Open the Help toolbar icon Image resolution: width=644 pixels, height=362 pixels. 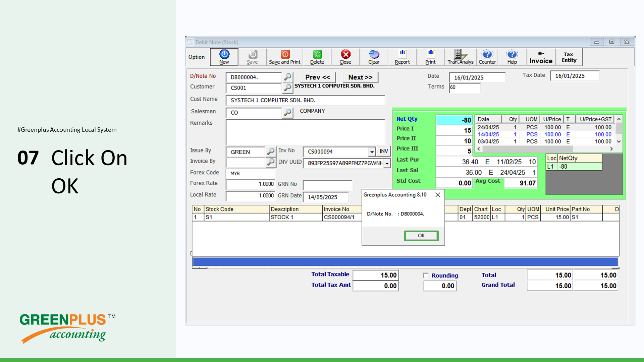[x=512, y=57]
